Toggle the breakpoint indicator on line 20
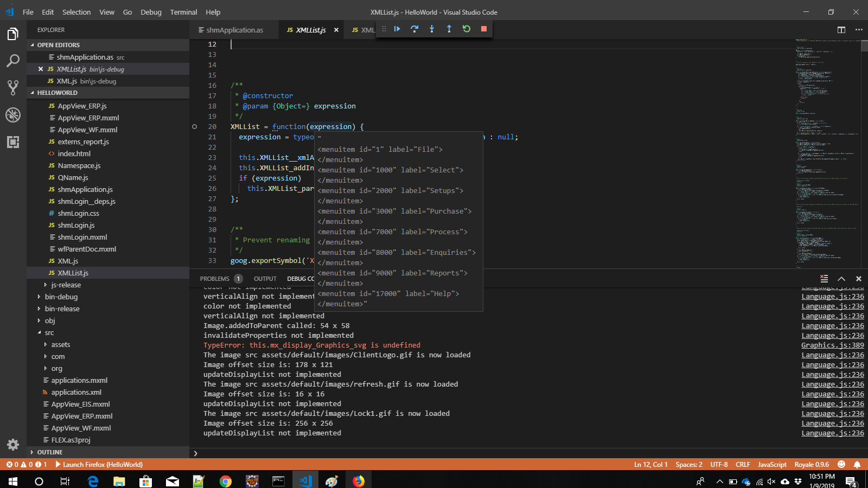 (194, 126)
